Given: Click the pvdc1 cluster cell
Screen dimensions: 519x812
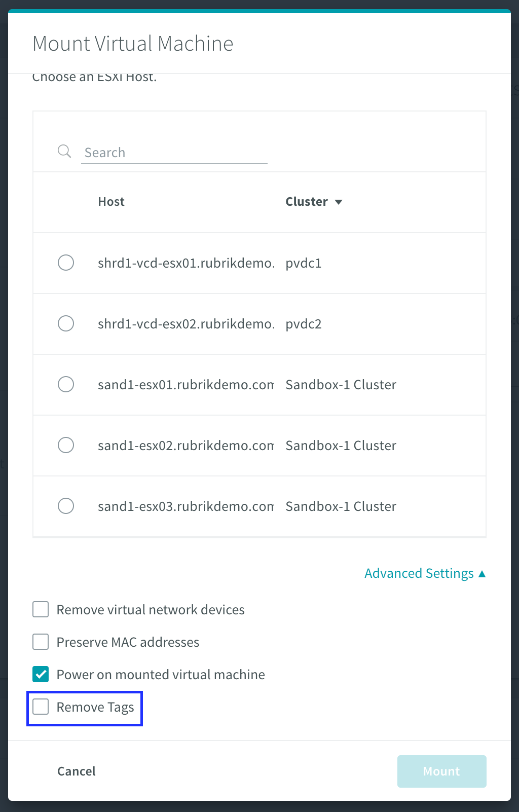Looking at the screenshot, I should click(304, 263).
